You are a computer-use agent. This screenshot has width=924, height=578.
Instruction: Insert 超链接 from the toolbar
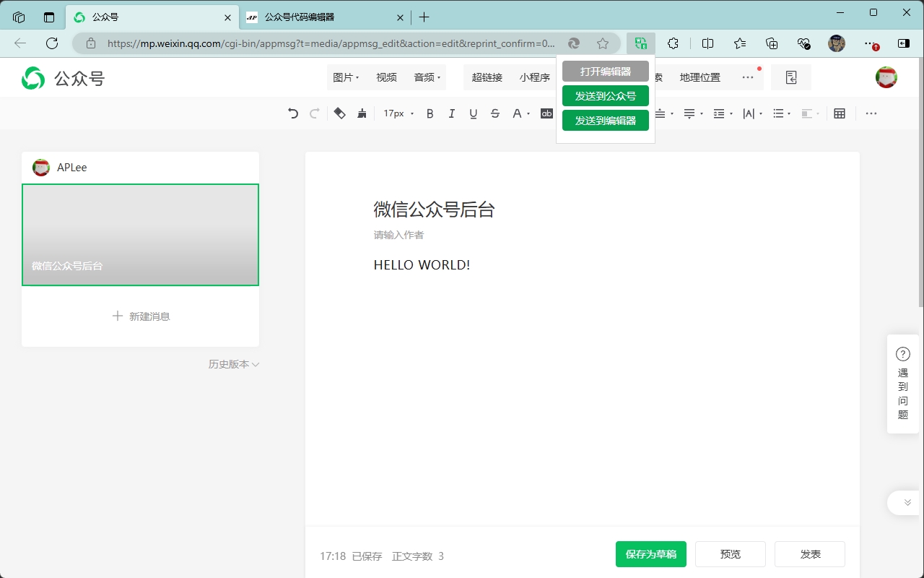487,77
